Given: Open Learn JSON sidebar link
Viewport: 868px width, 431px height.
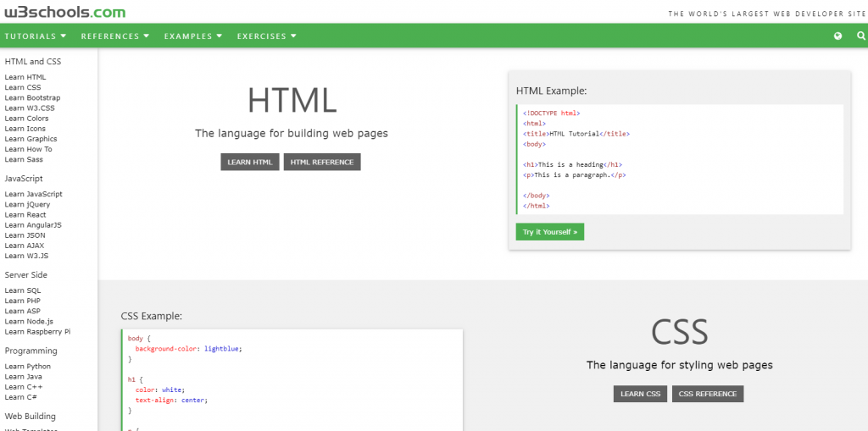Looking at the screenshot, I should click(x=25, y=235).
